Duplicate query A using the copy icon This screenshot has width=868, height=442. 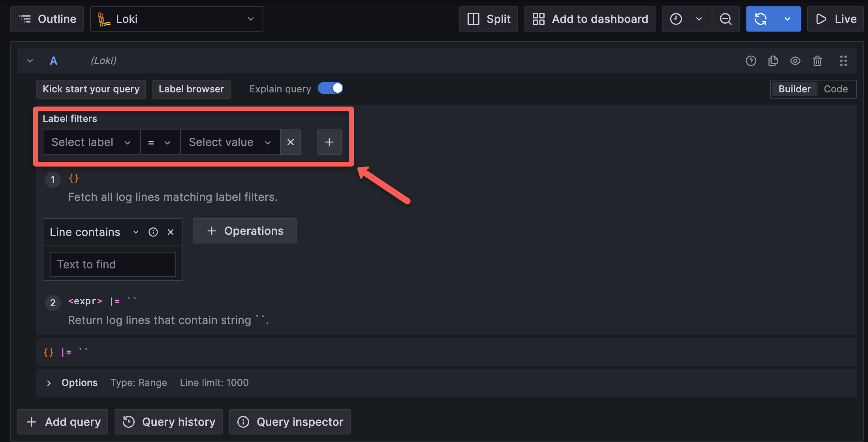(773, 61)
